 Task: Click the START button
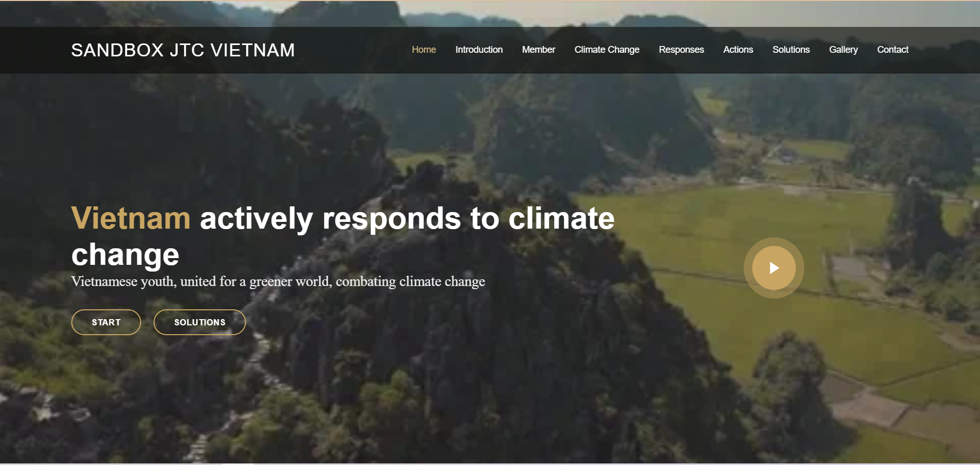[106, 322]
